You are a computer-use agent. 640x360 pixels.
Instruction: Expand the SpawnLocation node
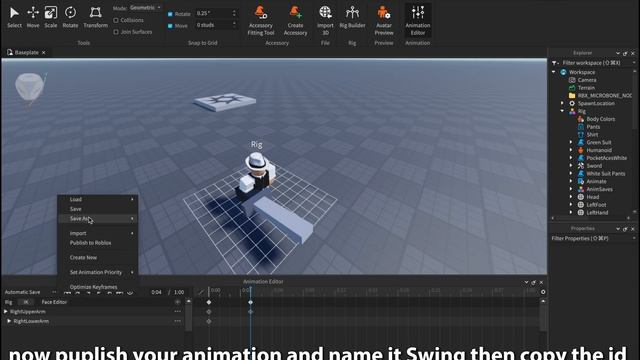pyautogui.click(x=562, y=103)
